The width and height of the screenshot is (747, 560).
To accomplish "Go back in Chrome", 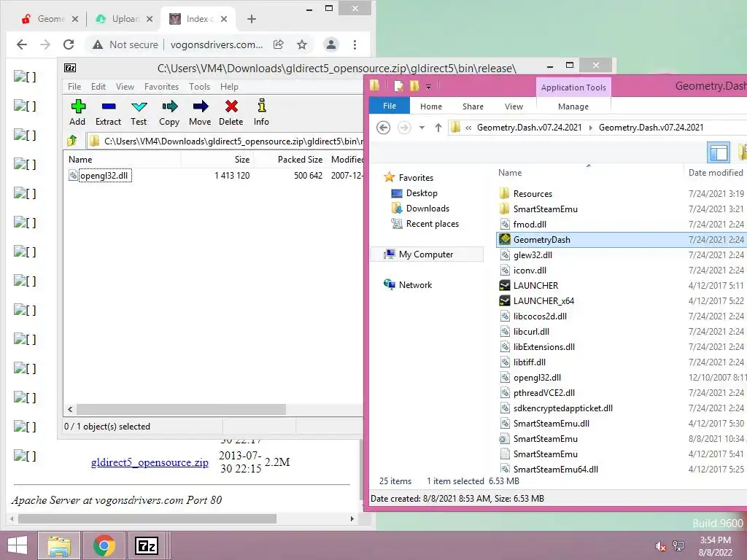I will click(22, 44).
